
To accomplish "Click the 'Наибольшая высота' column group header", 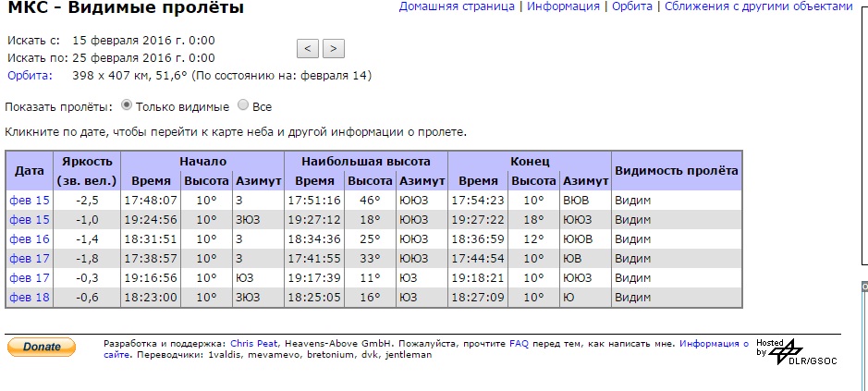I will 366,162.
